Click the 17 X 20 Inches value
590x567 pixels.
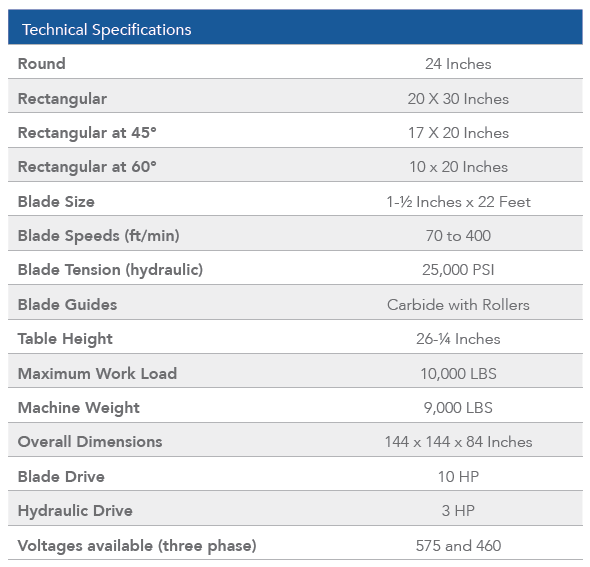click(458, 133)
